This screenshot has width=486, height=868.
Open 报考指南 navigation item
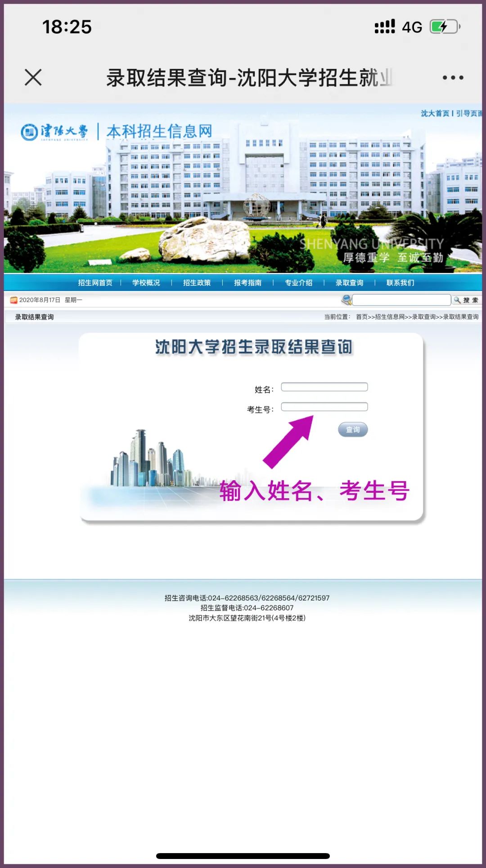[248, 283]
